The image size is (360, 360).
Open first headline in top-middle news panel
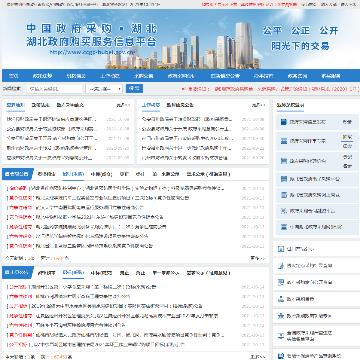point(187,119)
